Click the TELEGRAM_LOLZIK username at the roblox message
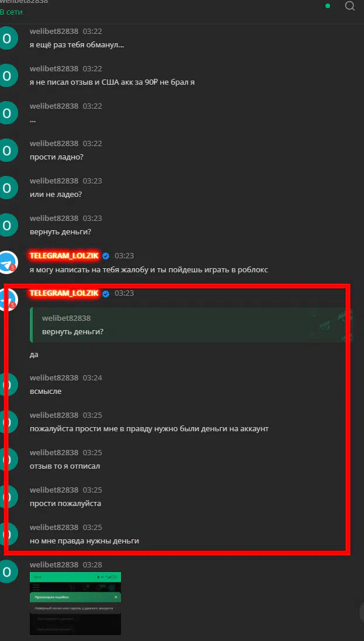364x641 pixels. pyautogui.click(x=64, y=256)
